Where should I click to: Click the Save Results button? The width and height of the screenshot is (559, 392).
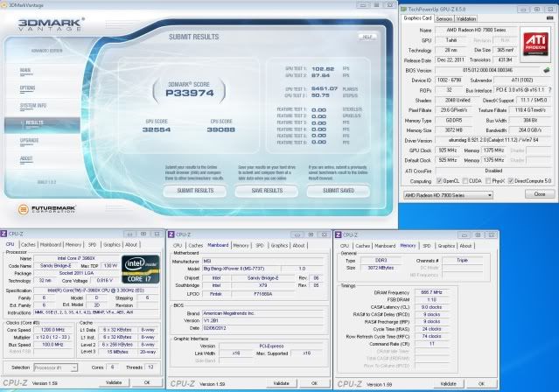tap(267, 191)
